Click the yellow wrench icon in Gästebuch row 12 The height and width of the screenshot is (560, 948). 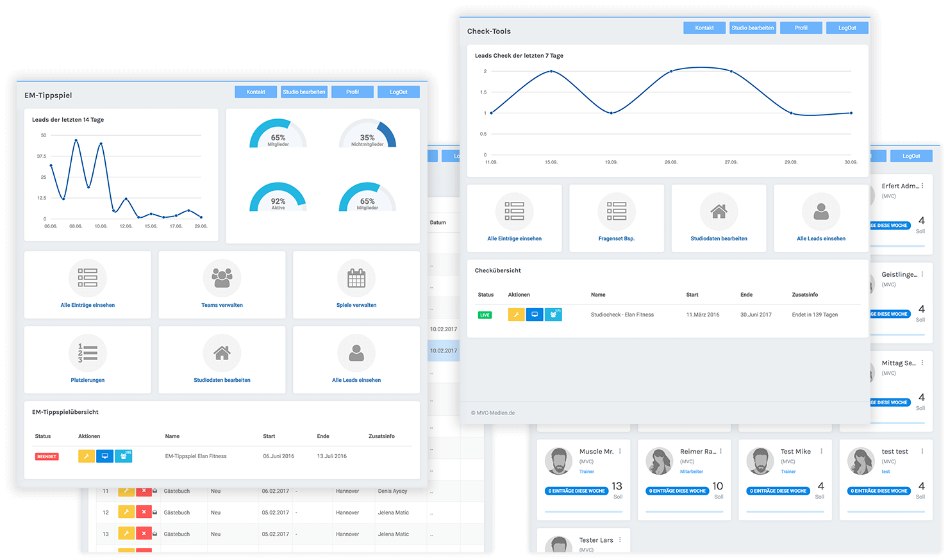(126, 513)
